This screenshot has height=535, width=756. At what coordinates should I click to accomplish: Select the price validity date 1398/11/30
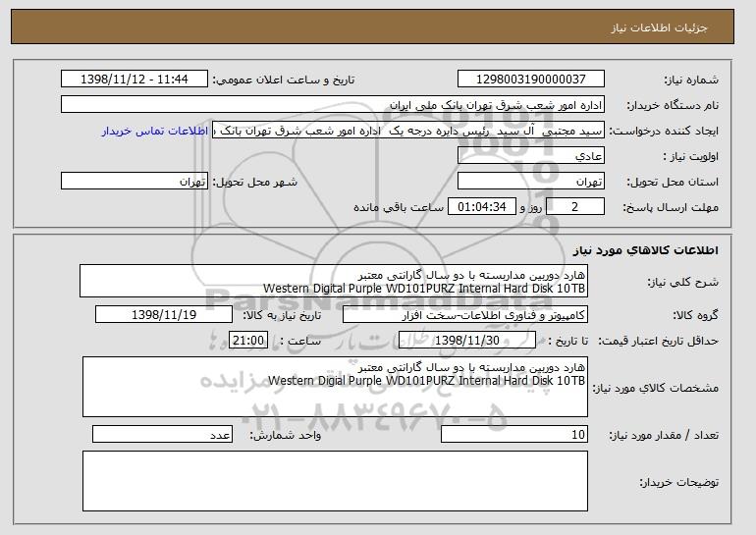point(467,341)
